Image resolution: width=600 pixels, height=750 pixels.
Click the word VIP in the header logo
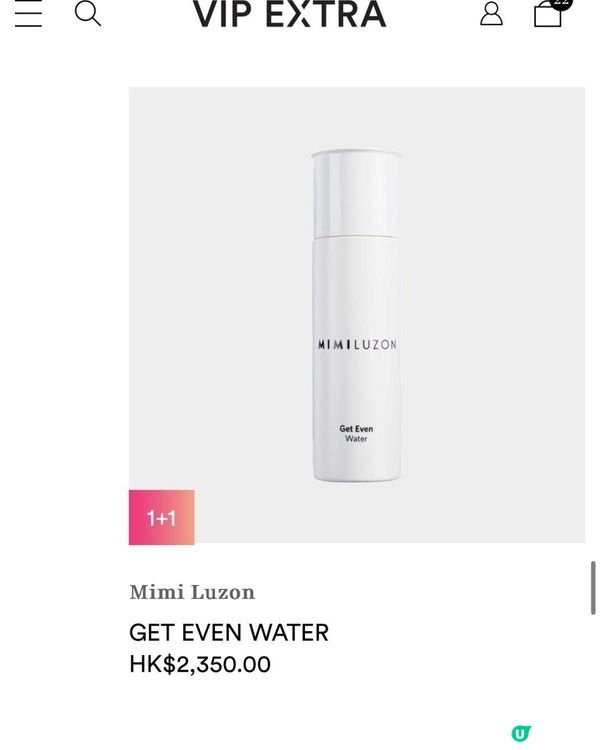[222, 14]
